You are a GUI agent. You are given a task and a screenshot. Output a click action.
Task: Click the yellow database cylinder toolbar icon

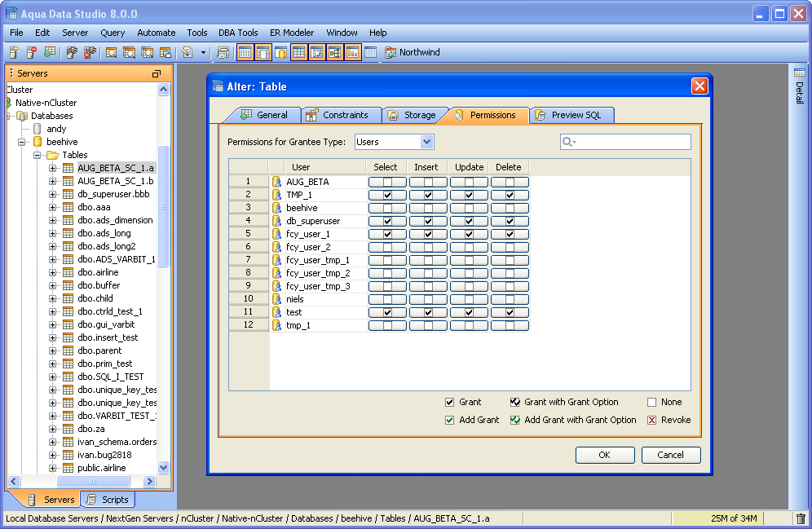coord(280,53)
